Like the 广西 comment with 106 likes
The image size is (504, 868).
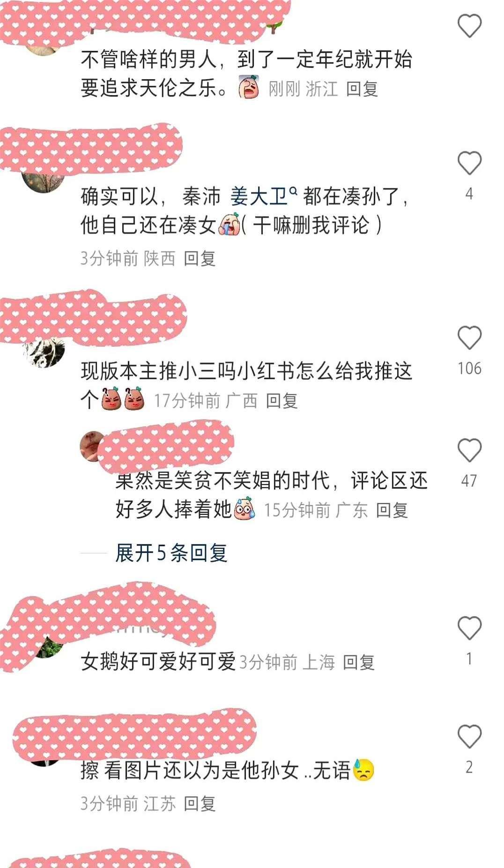pyautogui.click(x=469, y=338)
